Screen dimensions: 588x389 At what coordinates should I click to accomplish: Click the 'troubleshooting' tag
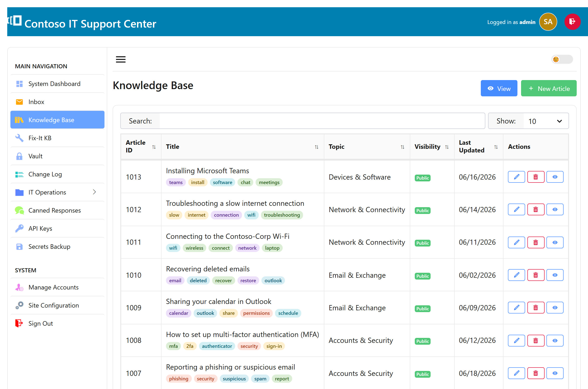[x=282, y=215]
